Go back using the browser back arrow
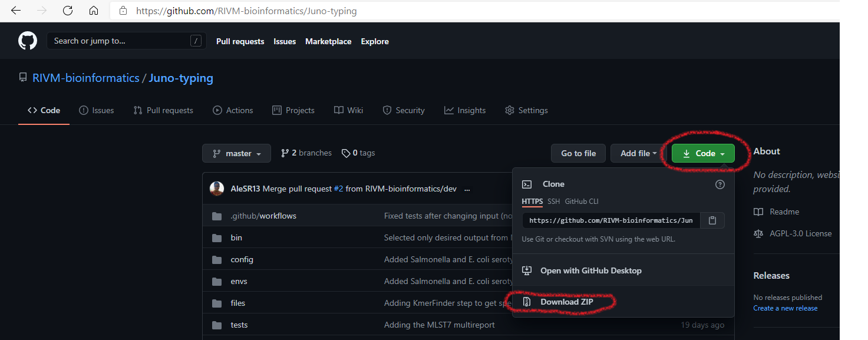Screen dimensions: 868x340 pos(16,11)
